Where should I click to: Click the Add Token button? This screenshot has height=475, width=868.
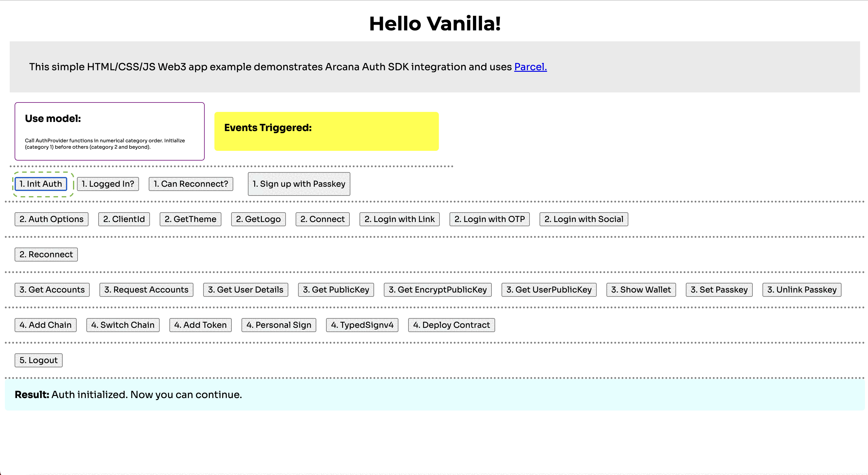click(201, 325)
